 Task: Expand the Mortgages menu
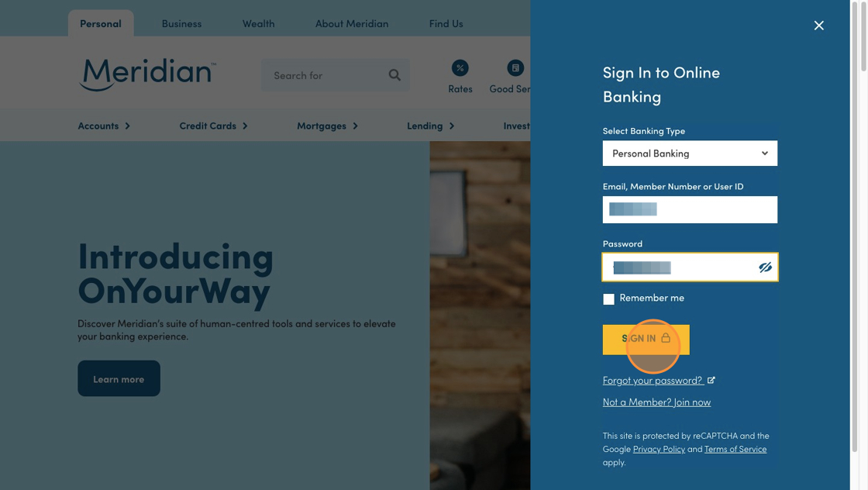pyautogui.click(x=327, y=126)
